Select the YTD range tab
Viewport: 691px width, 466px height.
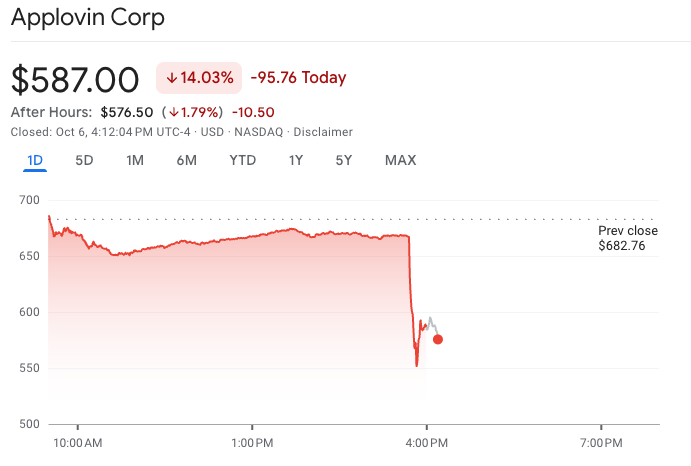(x=242, y=160)
